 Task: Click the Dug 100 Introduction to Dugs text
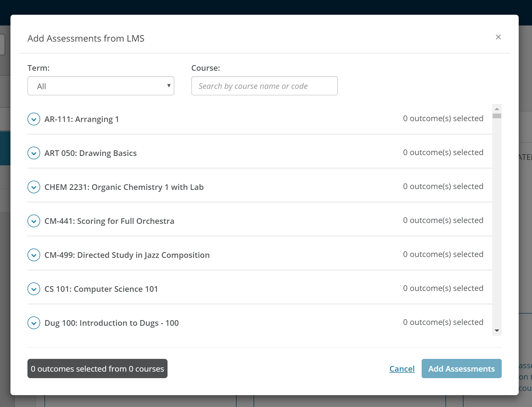coord(111,323)
